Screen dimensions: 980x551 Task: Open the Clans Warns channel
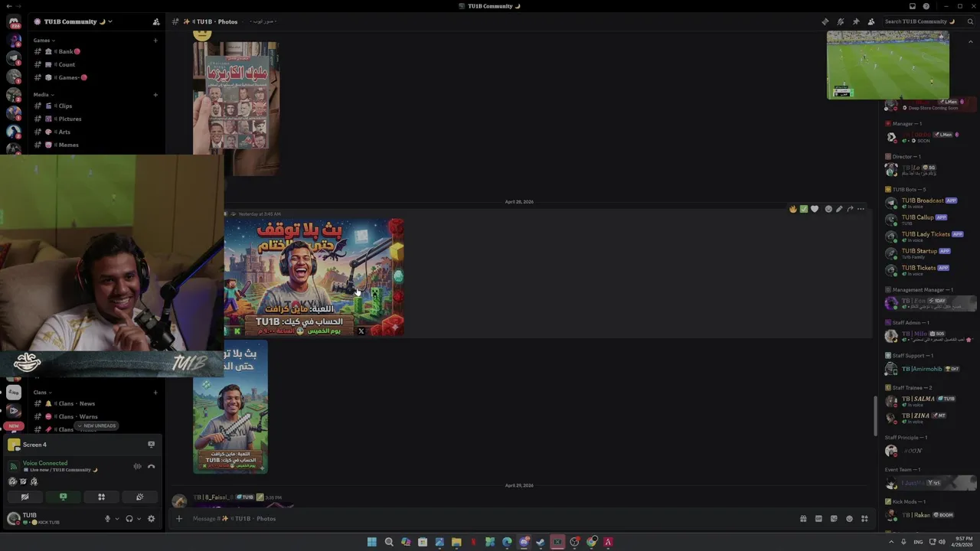(77, 416)
